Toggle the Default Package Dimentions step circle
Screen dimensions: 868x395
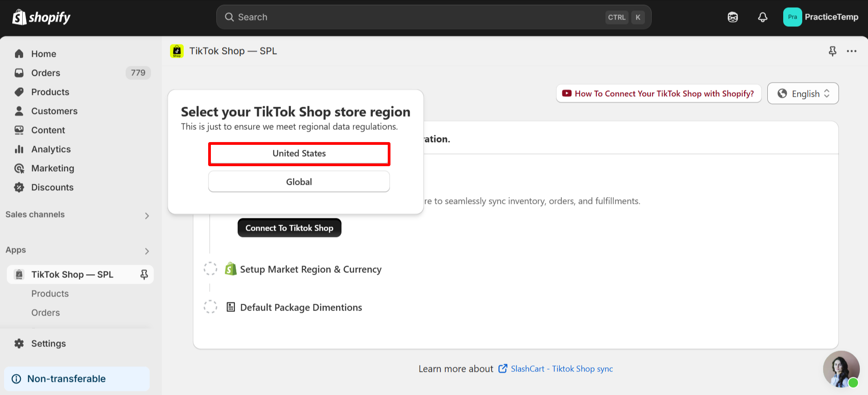click(x=210, y=307)
